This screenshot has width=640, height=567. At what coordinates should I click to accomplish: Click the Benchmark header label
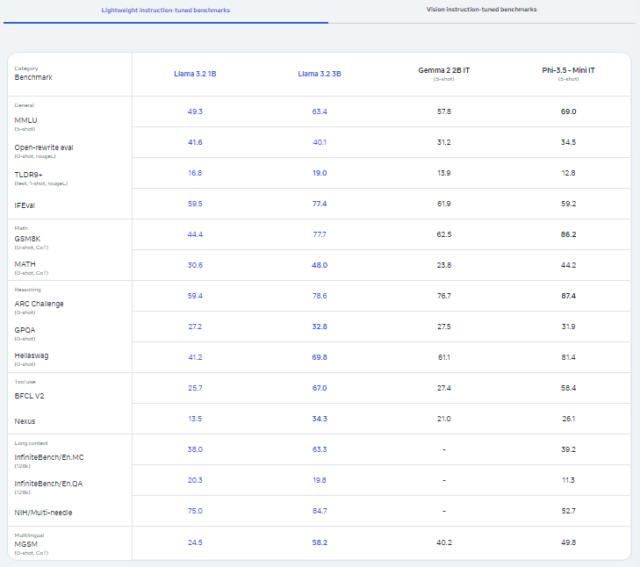click(x=33, y=77)
